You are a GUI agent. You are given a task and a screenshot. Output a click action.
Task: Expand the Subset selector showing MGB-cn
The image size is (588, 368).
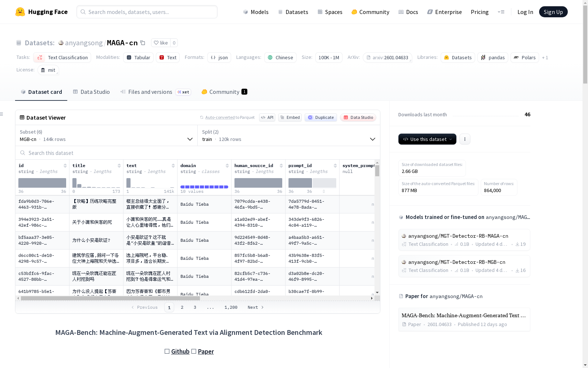pyautogui.click(x=107, y=135)
